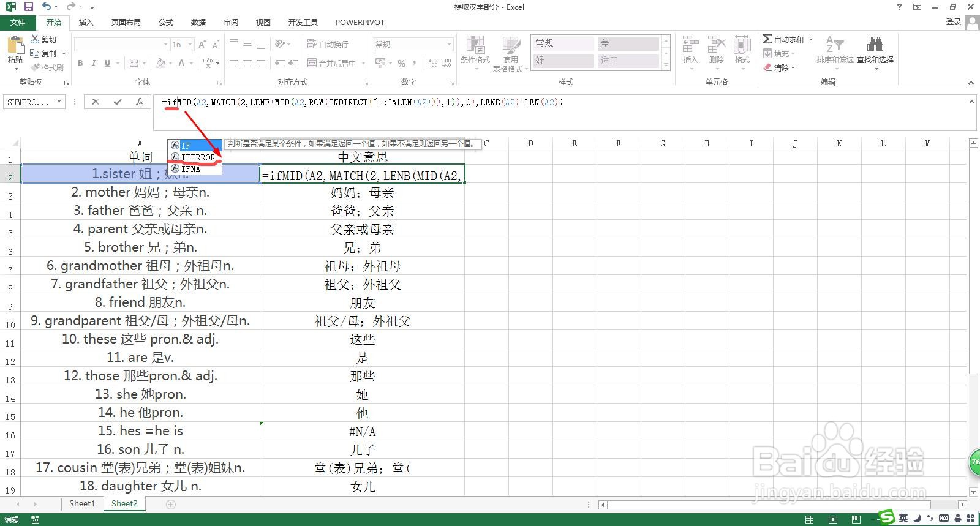Collapse the ribbon with the chevron
The image size is (980, 526).
pyautogui.click(x=971, y=83)
